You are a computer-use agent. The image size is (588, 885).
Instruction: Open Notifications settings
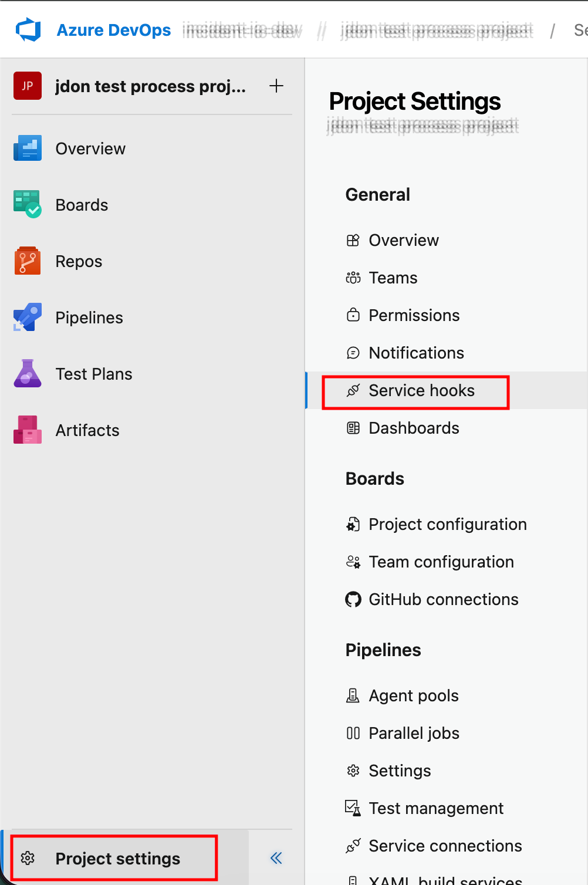(x=416, y=353)
